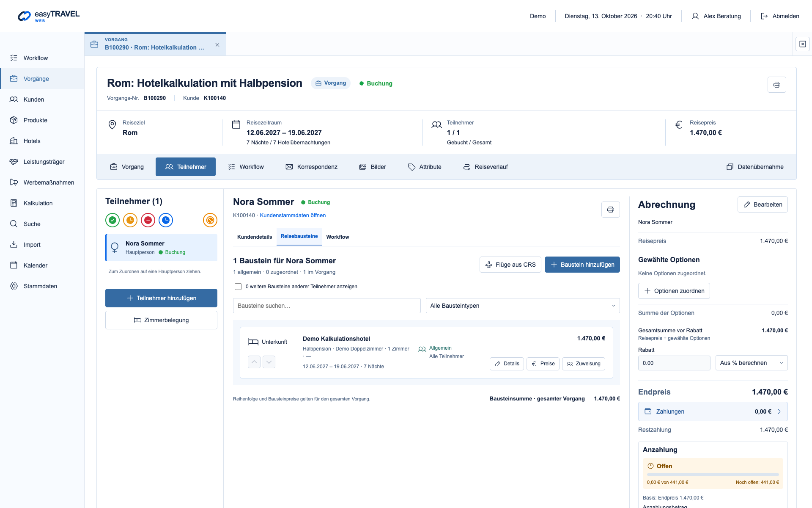Click the Kundenstammdaten öffnen link
The width and height of the screenshot is (812, 508).
(293, 215)
